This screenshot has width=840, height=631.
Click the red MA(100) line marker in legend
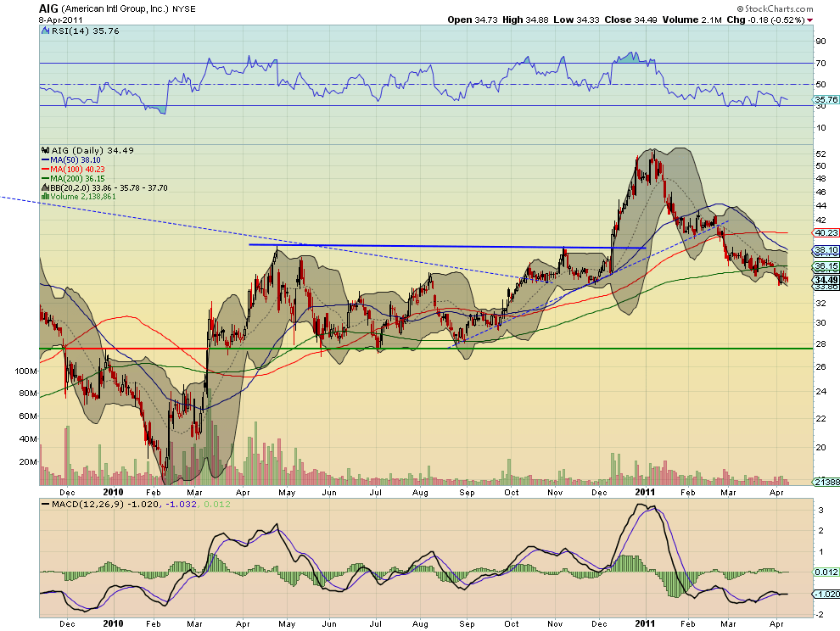coord(46,170)
